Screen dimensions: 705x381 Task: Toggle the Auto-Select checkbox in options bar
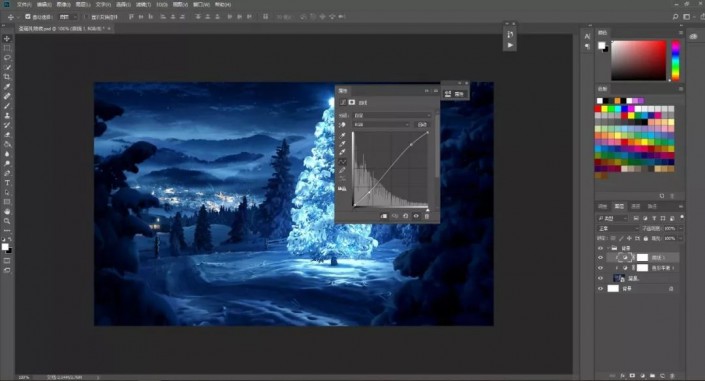tap(28, 17)
